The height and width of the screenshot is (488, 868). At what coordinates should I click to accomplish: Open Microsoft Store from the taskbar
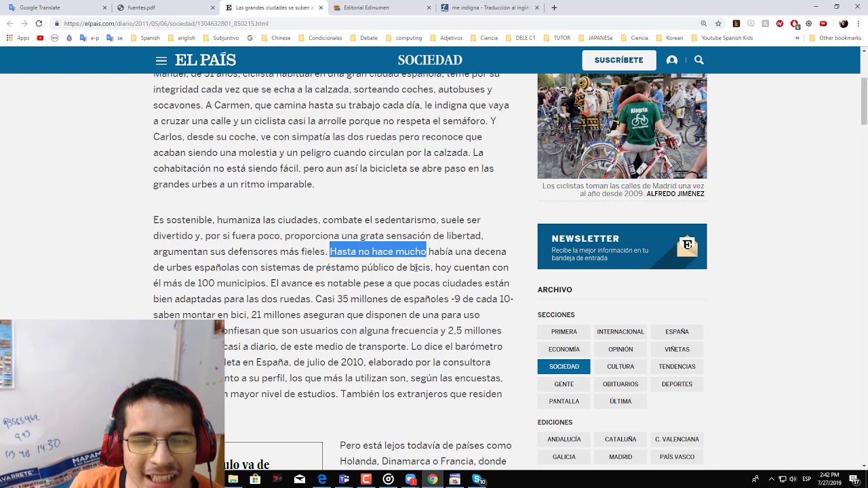[x=255, y=479]
